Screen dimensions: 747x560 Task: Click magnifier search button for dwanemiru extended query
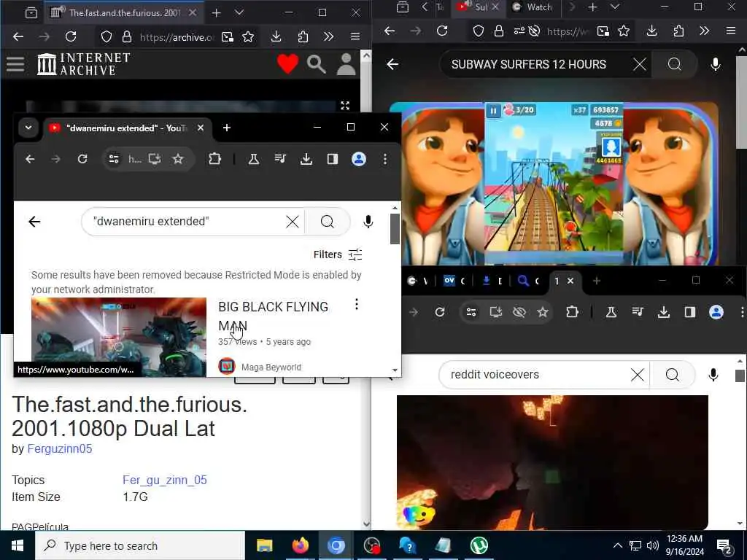pos(328,222)
